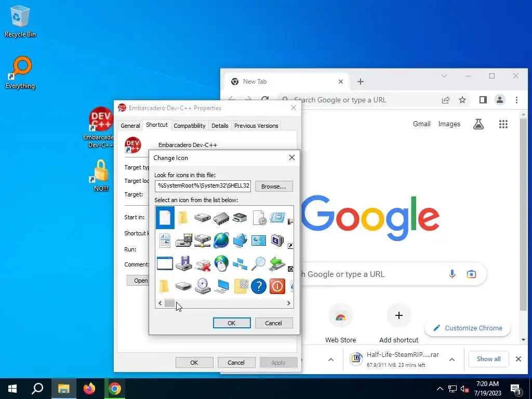Image resolution: width=532 pixels, height=399 pixels.
Task: Open the Google apps grid in Chrome
Action: (503, 124)
